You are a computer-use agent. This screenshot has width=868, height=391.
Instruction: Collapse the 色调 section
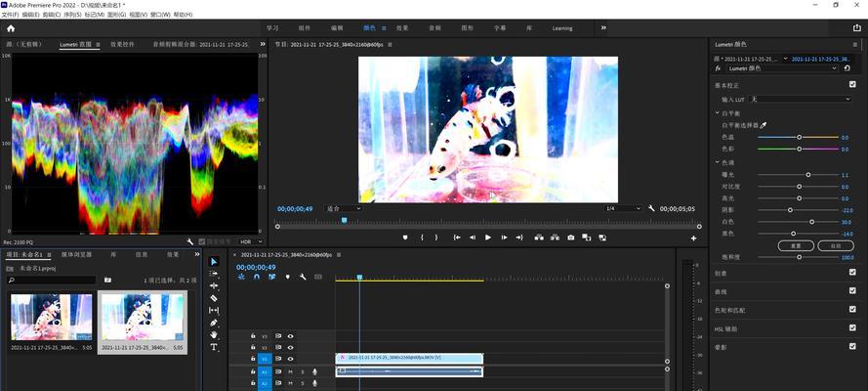pyautogui.click(x=717, y=162)
